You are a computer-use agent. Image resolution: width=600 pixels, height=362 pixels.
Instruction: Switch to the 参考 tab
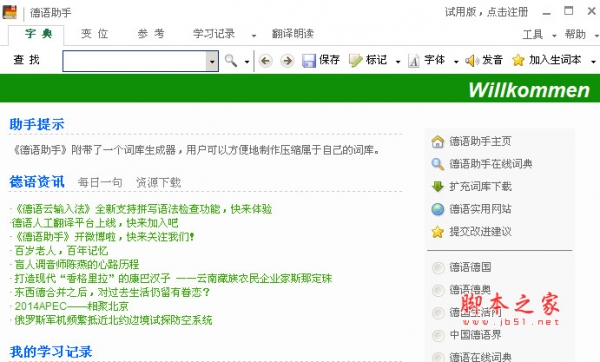tap(150, 34)
